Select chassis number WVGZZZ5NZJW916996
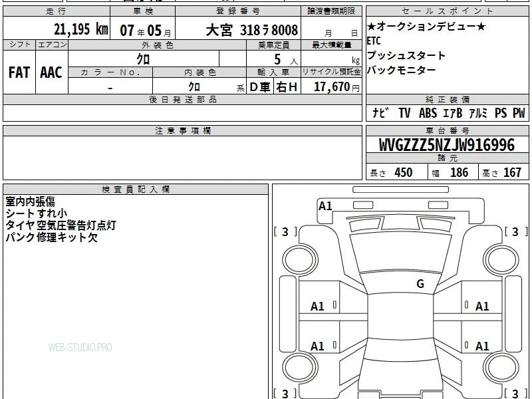 [x=447, y=145]
